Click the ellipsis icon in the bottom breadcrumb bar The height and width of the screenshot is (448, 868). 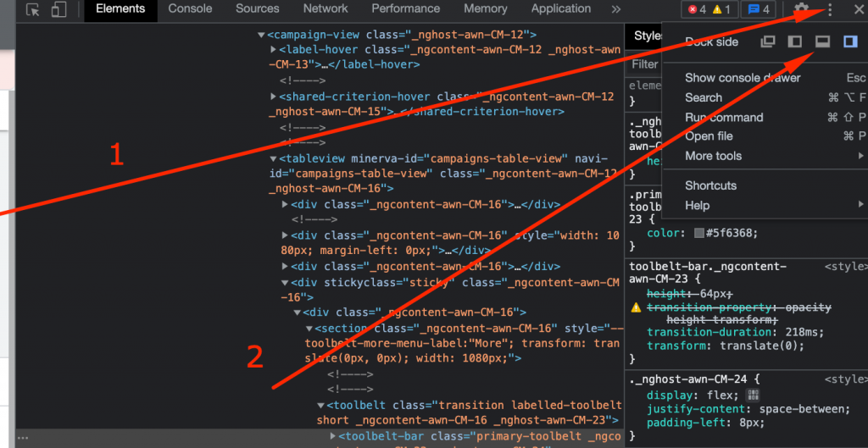click(23, 438)
